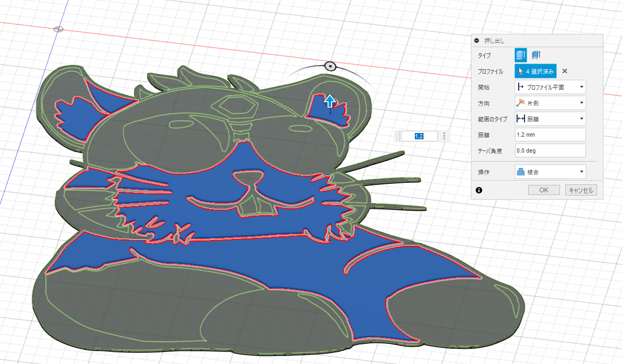
Task: Open the three-dot menu beside the floating distance input
Action: point(445,136)
